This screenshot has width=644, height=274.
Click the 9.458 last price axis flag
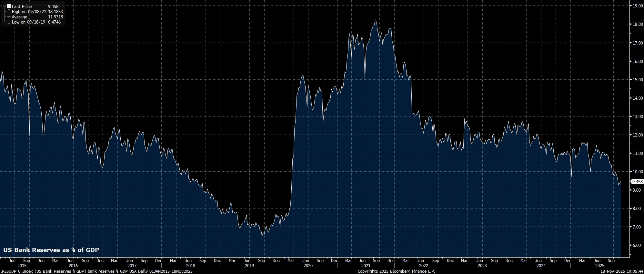click(x=637, y=182)
